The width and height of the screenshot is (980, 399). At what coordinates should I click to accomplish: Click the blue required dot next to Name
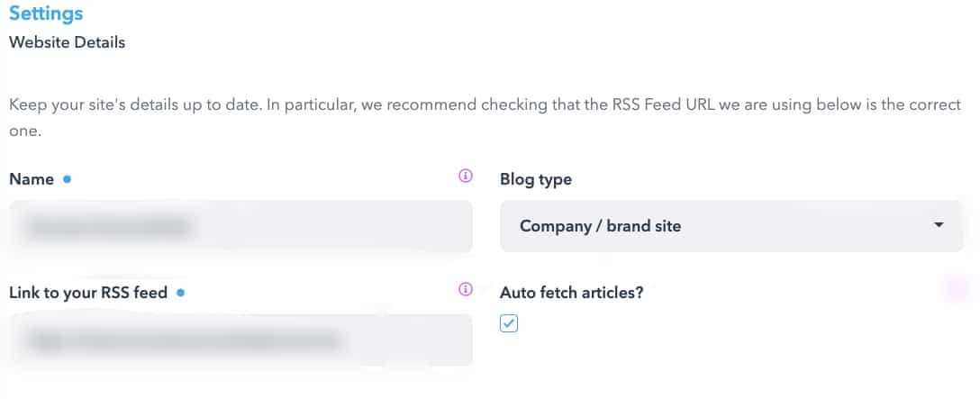(67, 179)
